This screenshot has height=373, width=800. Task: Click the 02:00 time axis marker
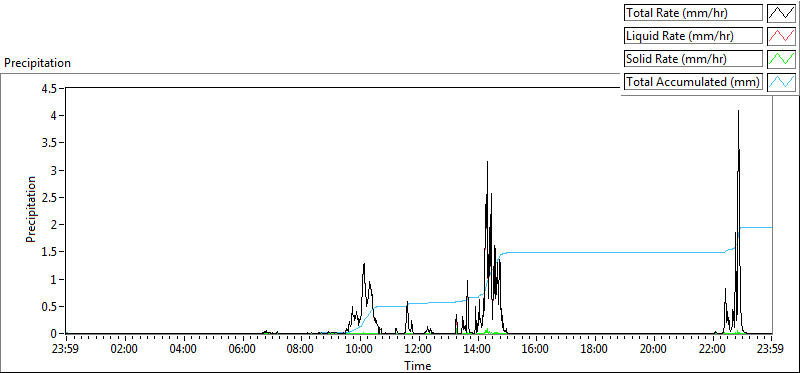coord(125,350)
